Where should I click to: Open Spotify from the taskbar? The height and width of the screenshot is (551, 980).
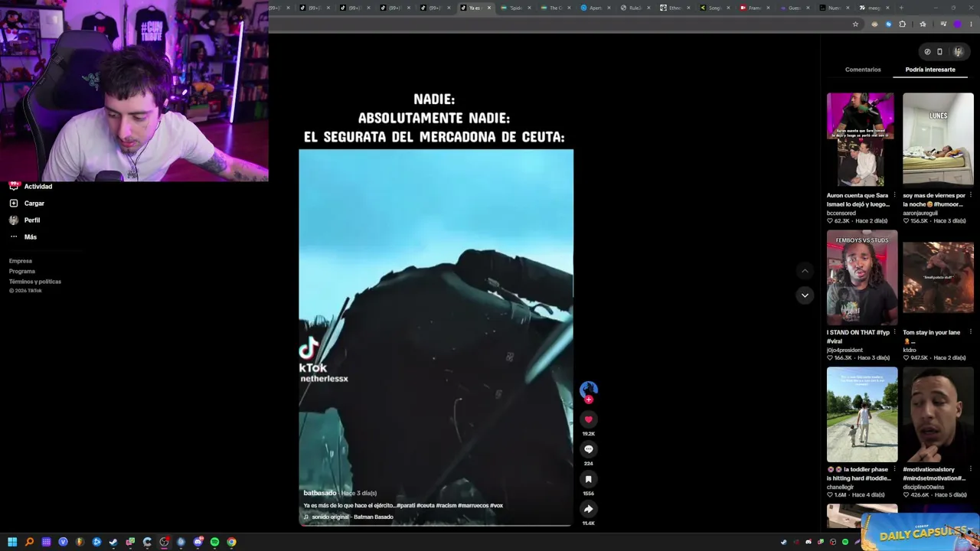pyautogui.click(x=214, y=542)
